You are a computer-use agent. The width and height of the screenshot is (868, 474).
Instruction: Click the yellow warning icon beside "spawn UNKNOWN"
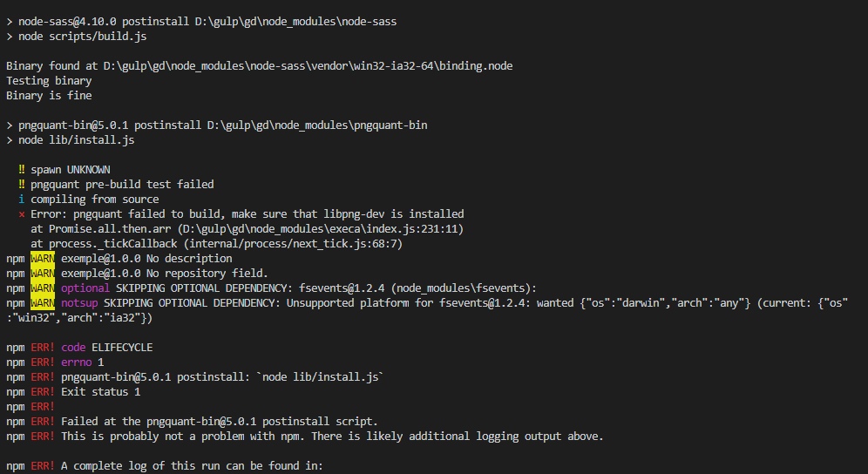point(22,169)
